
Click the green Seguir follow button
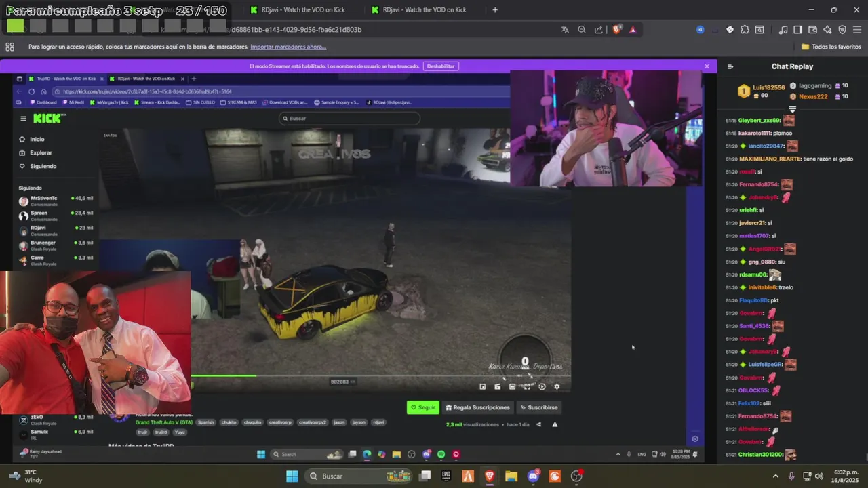pyautogui.click(x=422, y=407)
